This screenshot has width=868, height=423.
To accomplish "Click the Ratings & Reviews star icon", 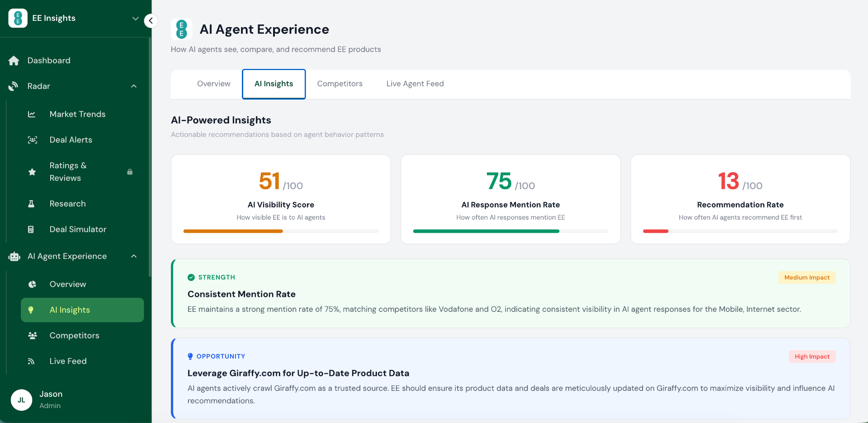I will [32, 172].
